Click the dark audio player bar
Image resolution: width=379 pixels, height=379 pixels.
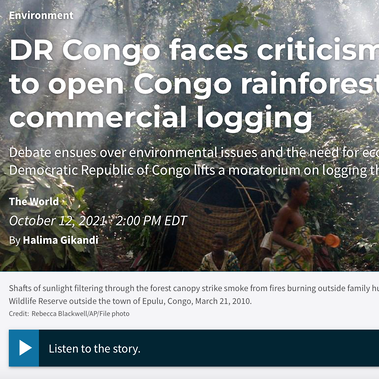click(x=194, y=348)
